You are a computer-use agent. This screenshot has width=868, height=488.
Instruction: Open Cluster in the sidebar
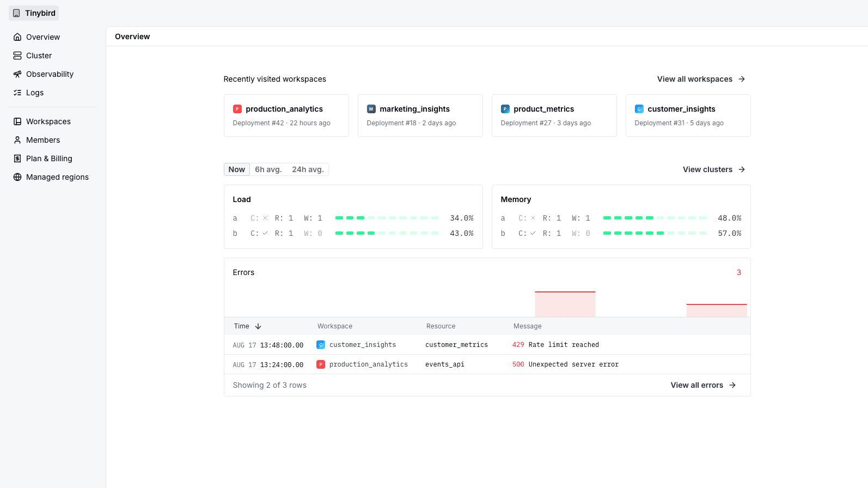[x=53, y=56]
